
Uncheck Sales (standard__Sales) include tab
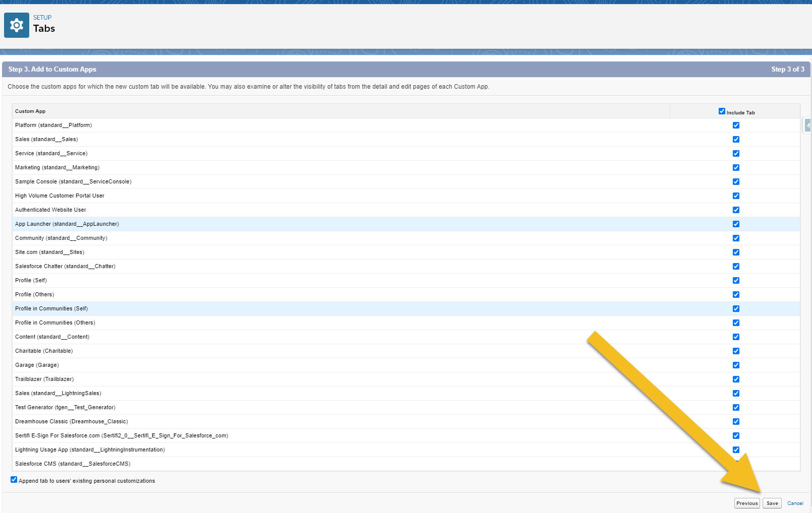pos(736,139)
